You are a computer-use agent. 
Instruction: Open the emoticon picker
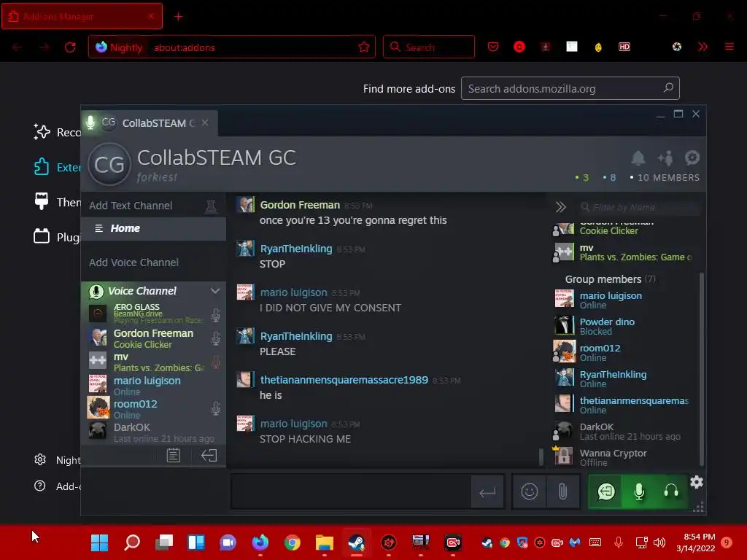(530, 491)
